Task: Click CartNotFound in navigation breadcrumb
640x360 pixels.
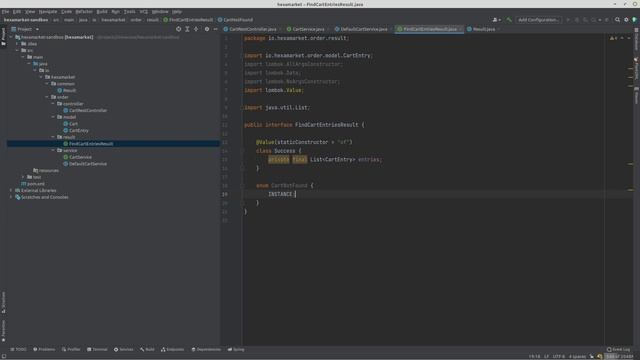Action: pyautogui.click(x=235, y=20)
